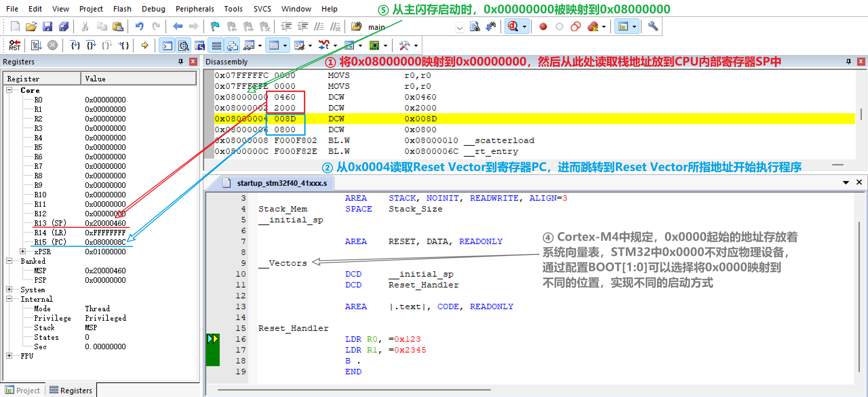Click the Save All icon
This screenshot has height=397, width=868.
(64, 26)
